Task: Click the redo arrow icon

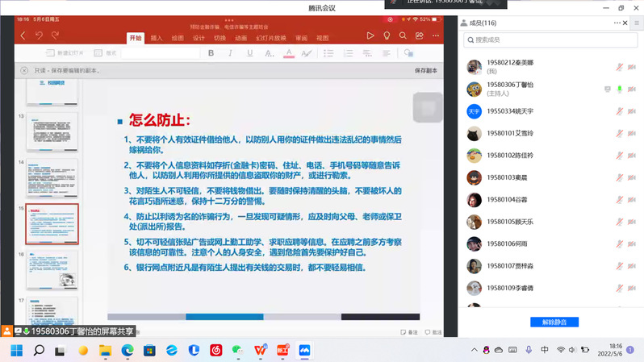Action: point(56,35)
